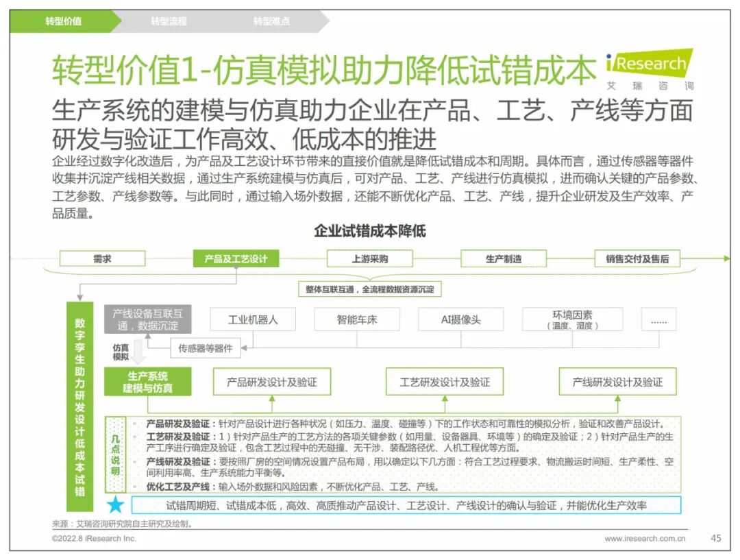Click the 销售交付及售后 process box
Viewport: 740px width, 560px height.
pyautogui.click(x=637, y=259)
